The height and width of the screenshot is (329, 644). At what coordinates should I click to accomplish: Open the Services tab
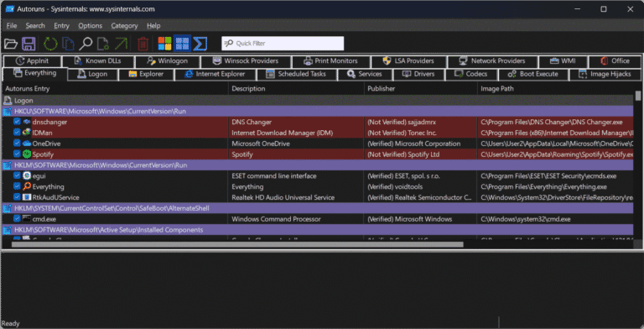[365, 74]
